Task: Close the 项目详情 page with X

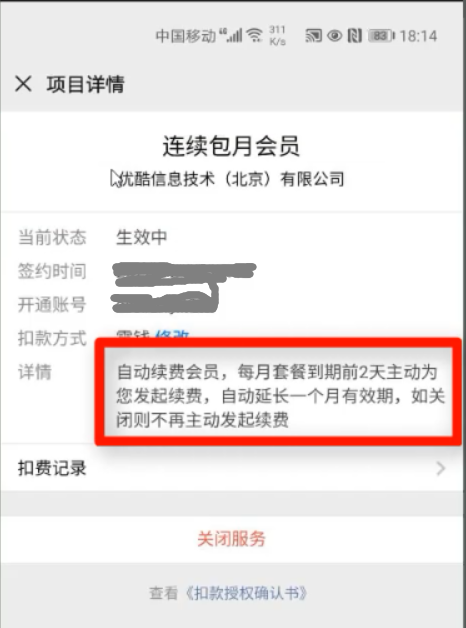Action: coord(23,84)
